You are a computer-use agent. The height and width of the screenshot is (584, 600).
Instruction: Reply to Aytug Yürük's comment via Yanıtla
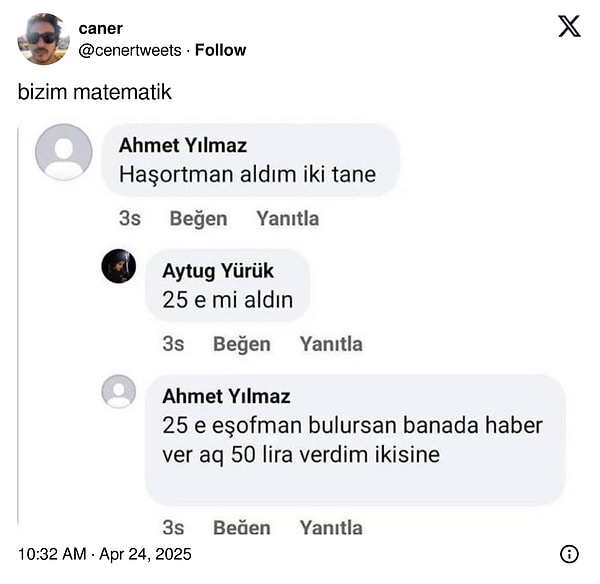(x=331, y=344)
